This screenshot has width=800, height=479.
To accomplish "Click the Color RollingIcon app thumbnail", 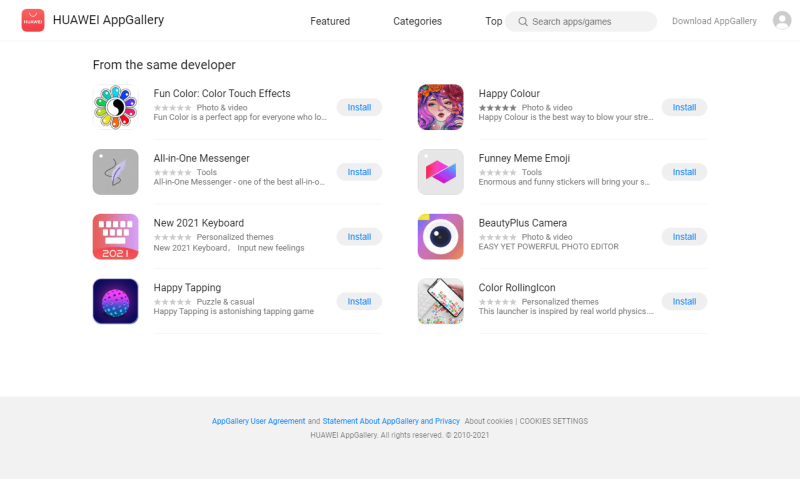I will 440,301.
